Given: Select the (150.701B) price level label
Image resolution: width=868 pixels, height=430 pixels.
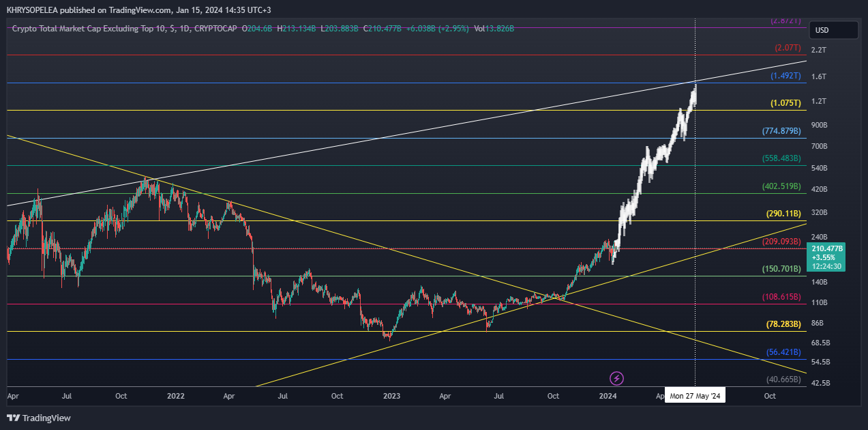Looking at the screenshot, I should click(781, 270).
